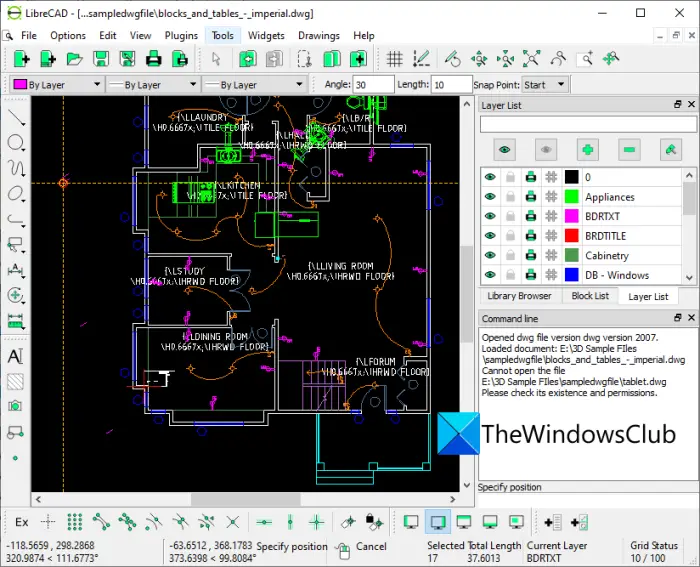Save the drawing with the floppy icon
The height and width of the screenshot is (567, 700).
101,58
